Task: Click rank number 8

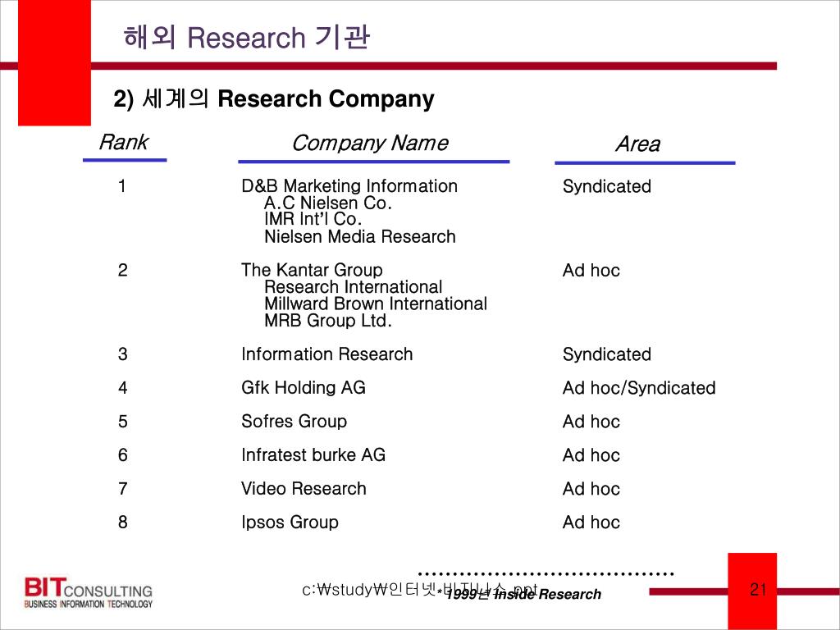Action: 123,523
